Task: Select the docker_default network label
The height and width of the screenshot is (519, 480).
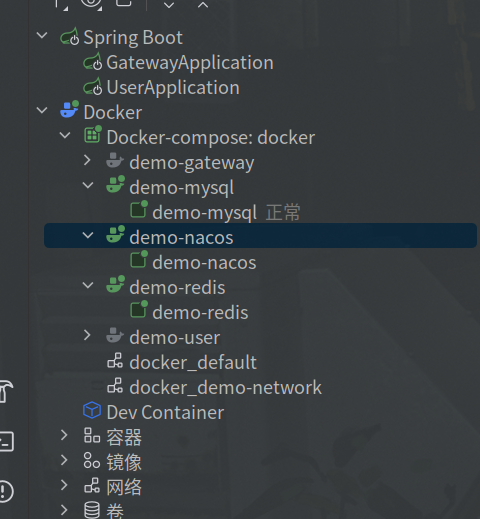Action: click(x=193, y=363)
